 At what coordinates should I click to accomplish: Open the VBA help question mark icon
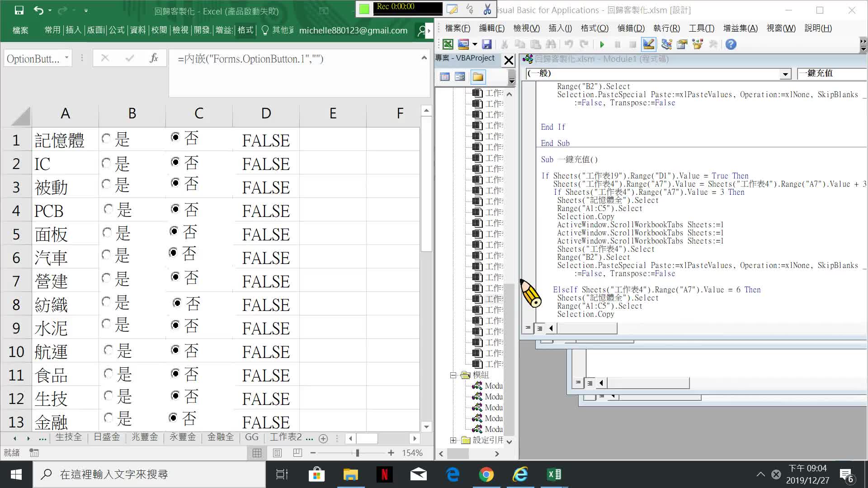point(731,44)
